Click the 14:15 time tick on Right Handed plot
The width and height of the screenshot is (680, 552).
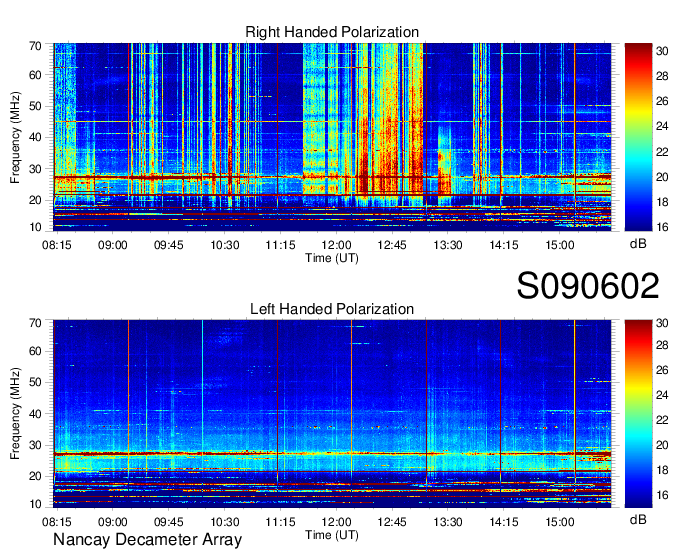tap(504, 245)
